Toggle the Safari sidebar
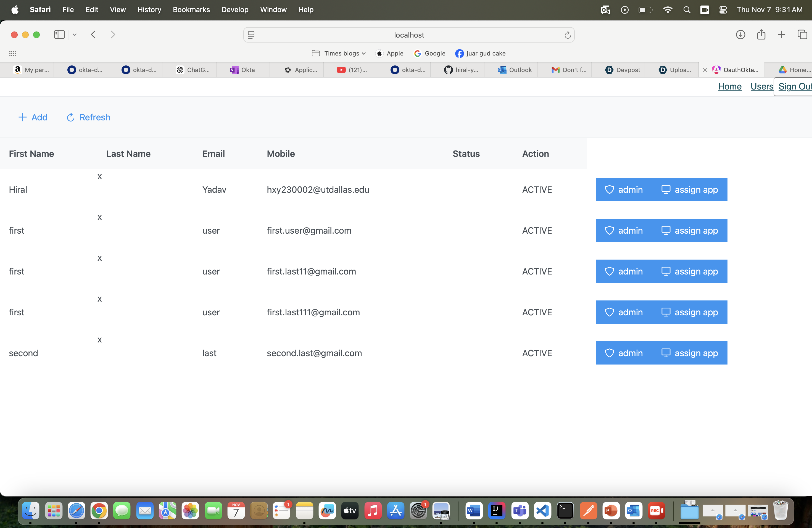Image resolution: width=812 pixels, height=528 pixels. (x=59, y=35)
